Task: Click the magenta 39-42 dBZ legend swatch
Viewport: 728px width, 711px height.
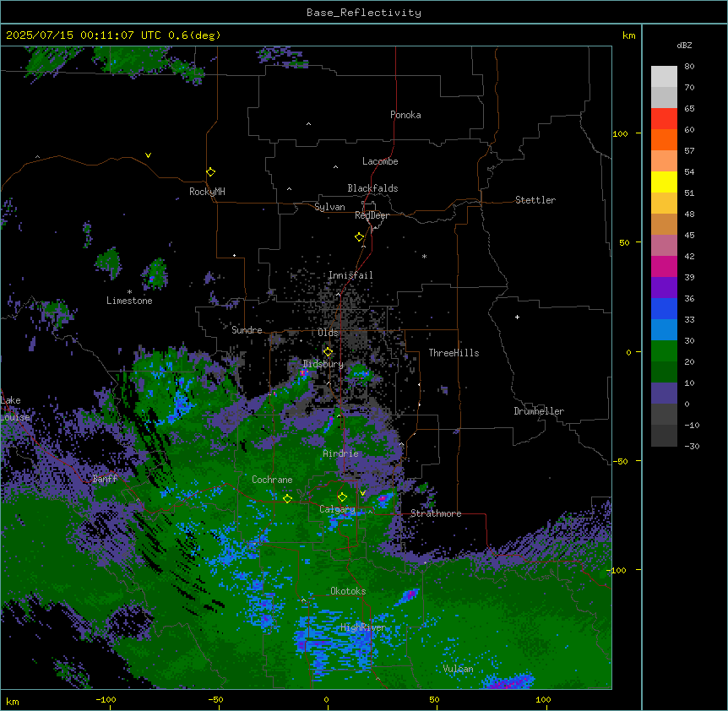Action: click(x=664, y=266)
